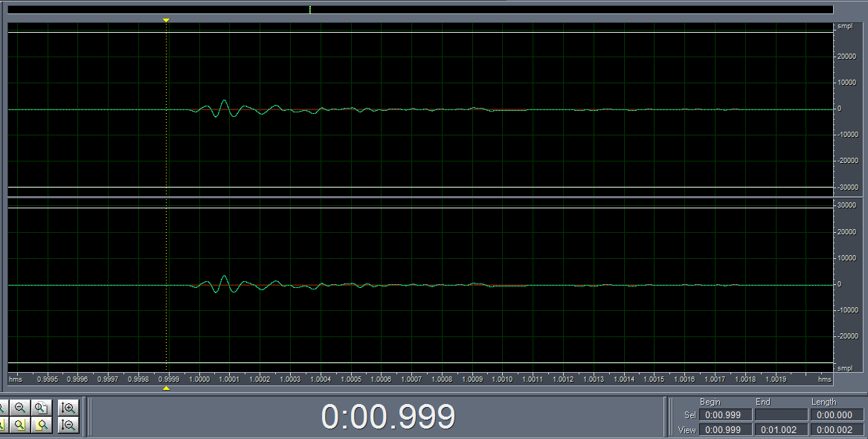Click the overview navigation bar above waveform

pyautogui.click(x=420, y=10)
